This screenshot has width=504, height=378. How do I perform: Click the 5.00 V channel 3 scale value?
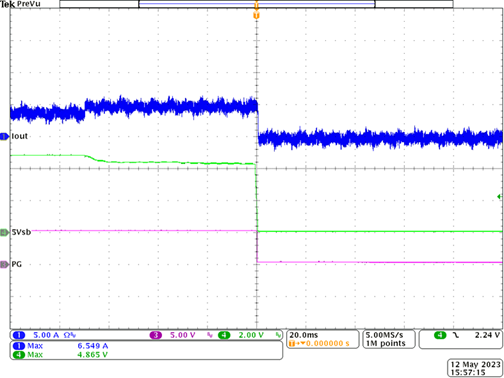(182, 335)
